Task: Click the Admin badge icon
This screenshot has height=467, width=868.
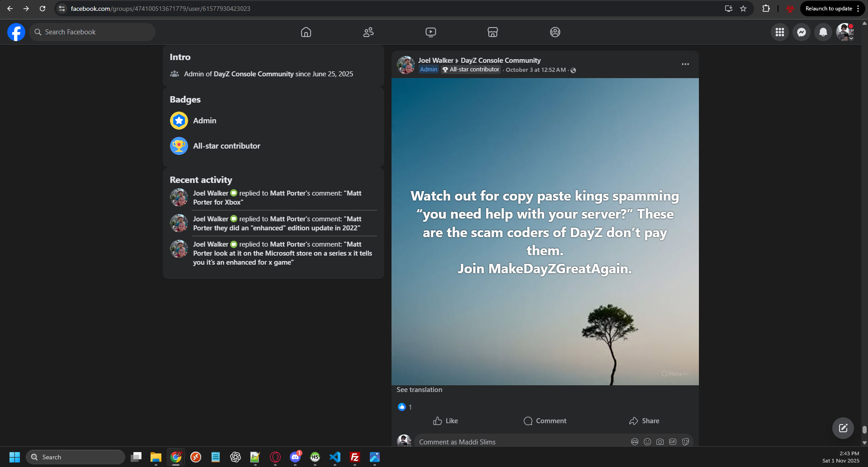Action: [x=179, y=121]
